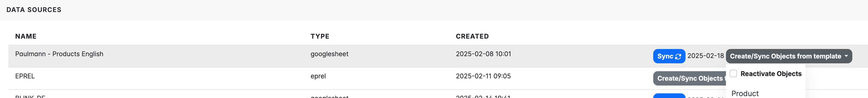Click the DATA SOURCES section heading
This screenshot has width=868, height=98.
click(x=34, y=10)
